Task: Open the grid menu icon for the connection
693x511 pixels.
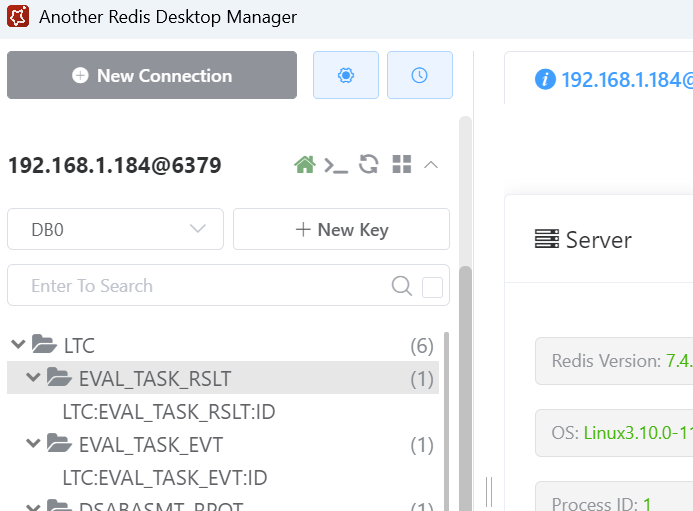Action: click(402, 164)
